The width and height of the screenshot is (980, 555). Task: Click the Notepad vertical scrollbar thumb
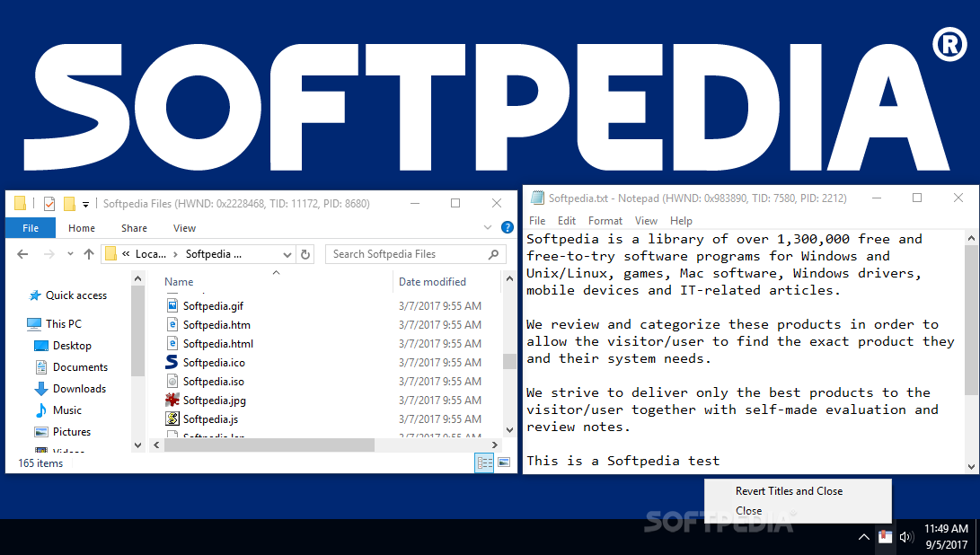coord(971,322)
